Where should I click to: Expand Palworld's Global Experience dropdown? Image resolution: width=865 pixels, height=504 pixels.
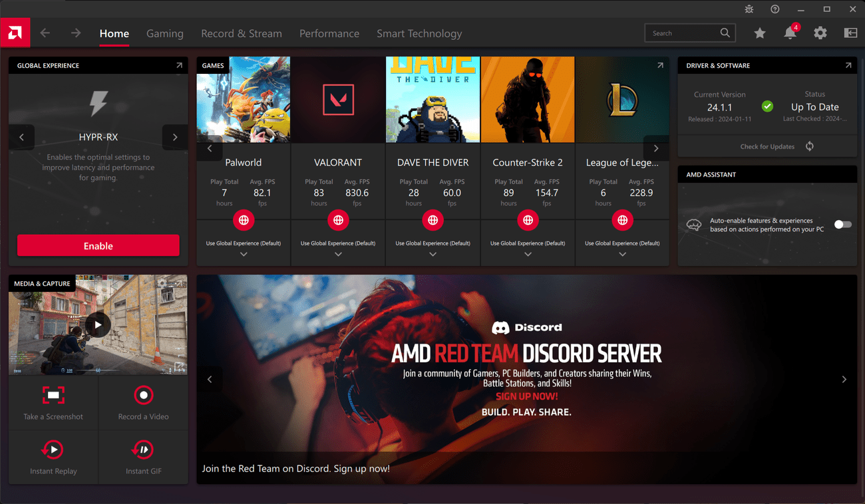coord(244,254)
